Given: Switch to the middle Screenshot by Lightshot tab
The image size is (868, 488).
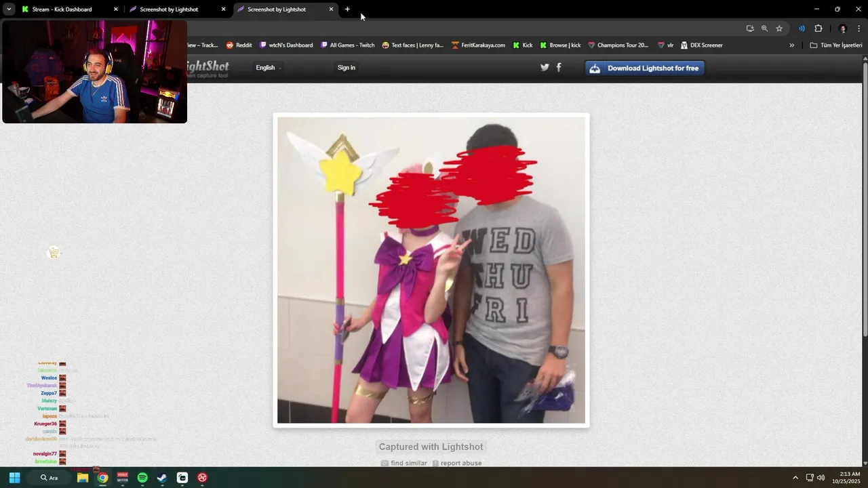Looking at the screenshot, I should (177, 9).
